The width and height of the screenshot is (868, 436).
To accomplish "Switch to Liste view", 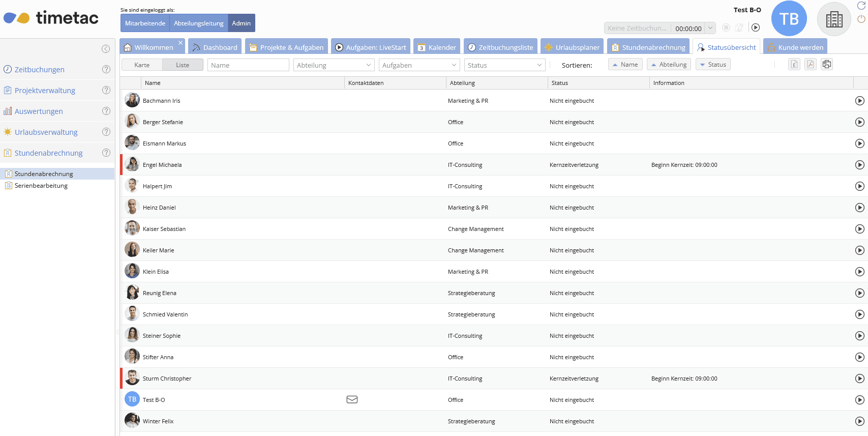I will tap(183, 65).
